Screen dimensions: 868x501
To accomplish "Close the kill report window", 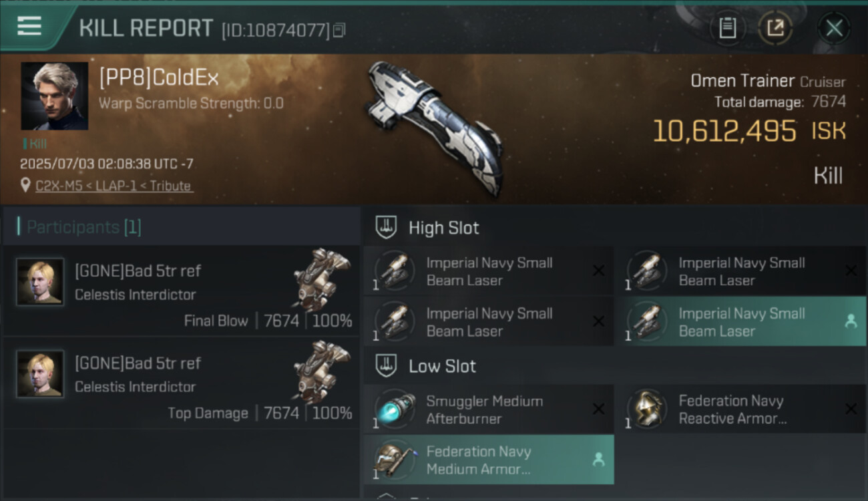I will [x=834, y=28].
